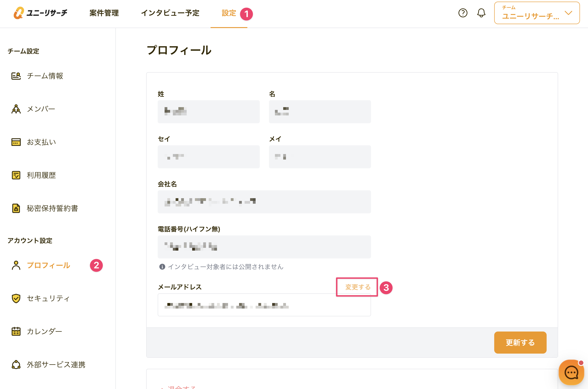The width and height of the screenshot is (588, 389).
Task: Open the お支払い payment page
Action: coord(41,142)
